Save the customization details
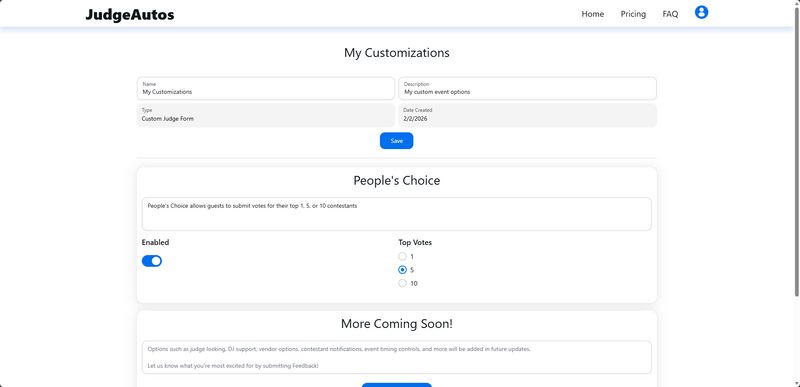 (x=396, y=141)
